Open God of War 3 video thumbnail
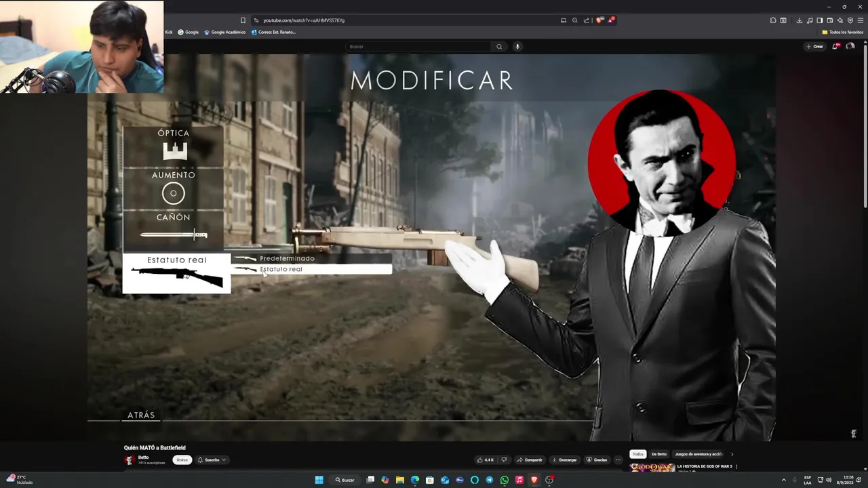Image resolution: width=868 pixels, height=488 pixels. click(652, 467)
